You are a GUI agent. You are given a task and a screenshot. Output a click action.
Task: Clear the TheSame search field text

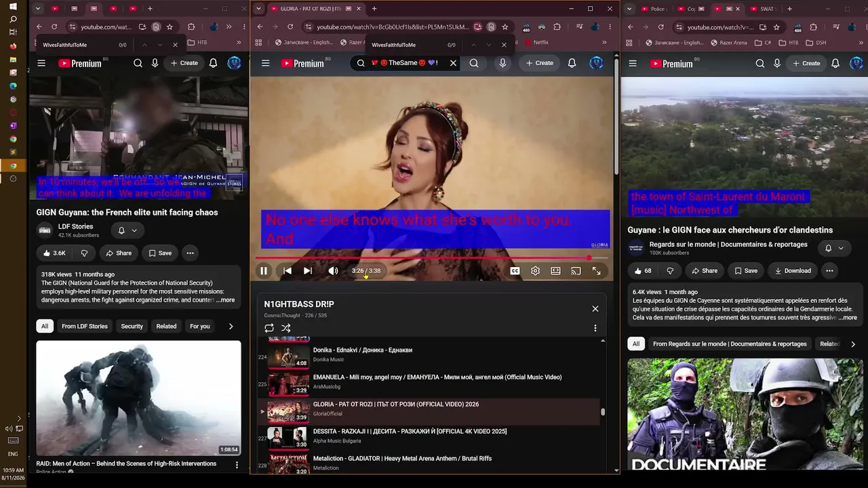tap(453, 63)
